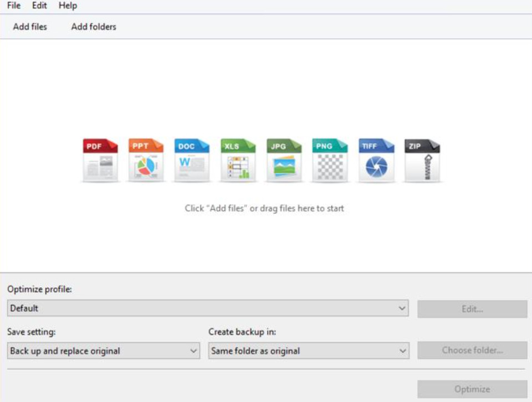Click the PPT presentation file icon

pos(146,160)
